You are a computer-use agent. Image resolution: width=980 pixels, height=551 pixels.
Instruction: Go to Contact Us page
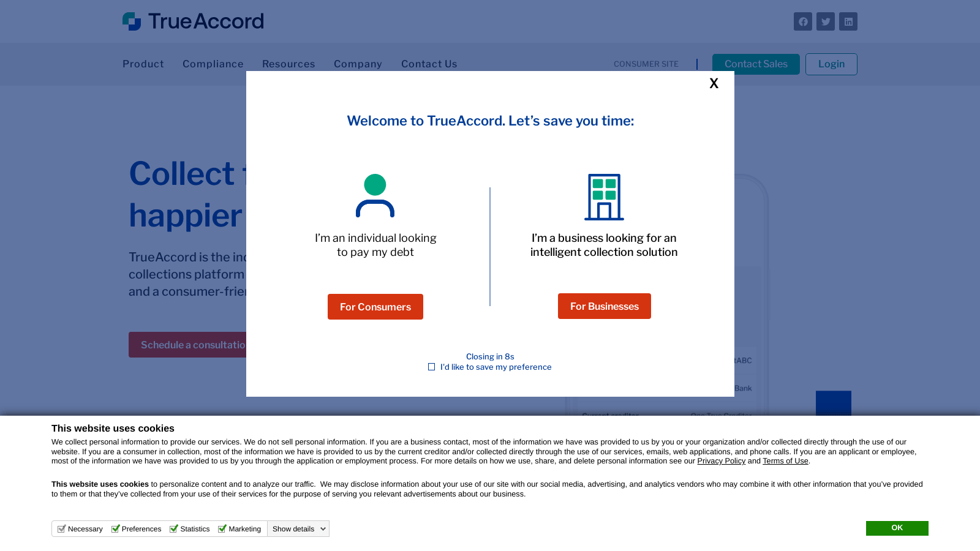point(429,64)
